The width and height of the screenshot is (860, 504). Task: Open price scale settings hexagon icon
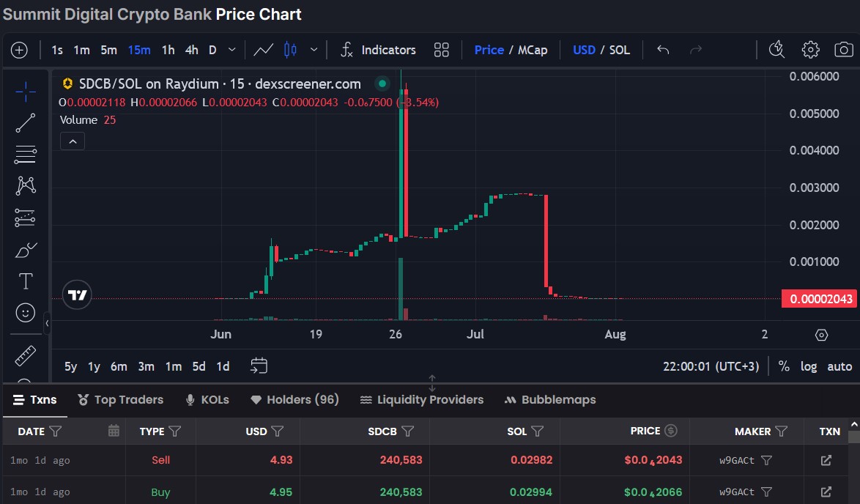(821, 335)
